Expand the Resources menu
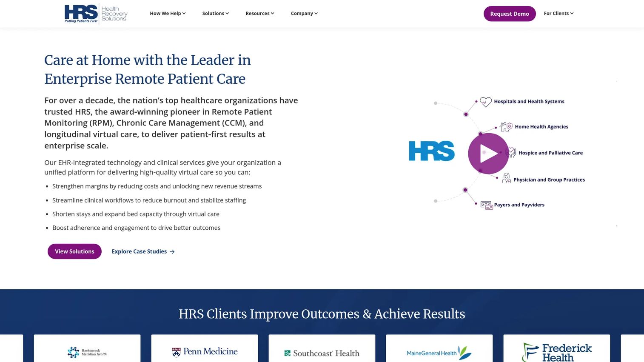 (260, 14)
